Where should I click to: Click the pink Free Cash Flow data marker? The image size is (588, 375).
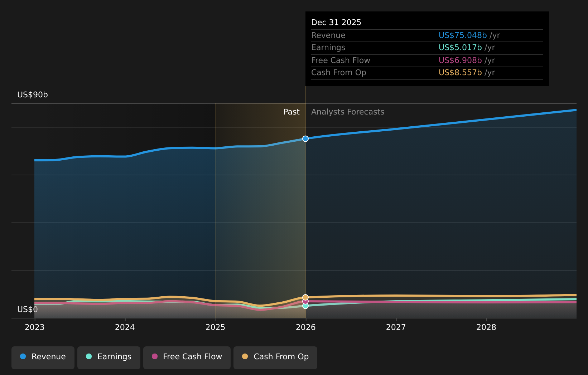point(305,302)
